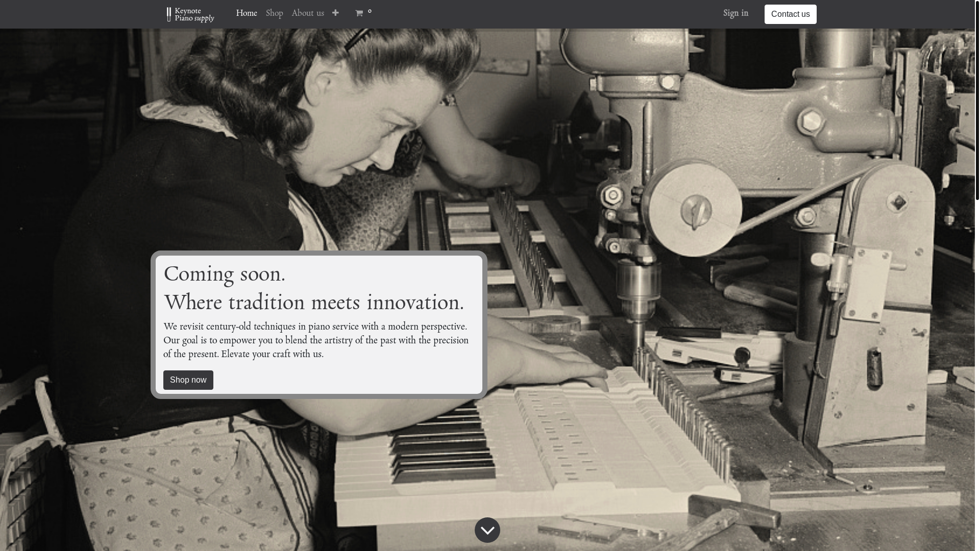Click the paragraph about century-old techniques

[x=316, y=340]
